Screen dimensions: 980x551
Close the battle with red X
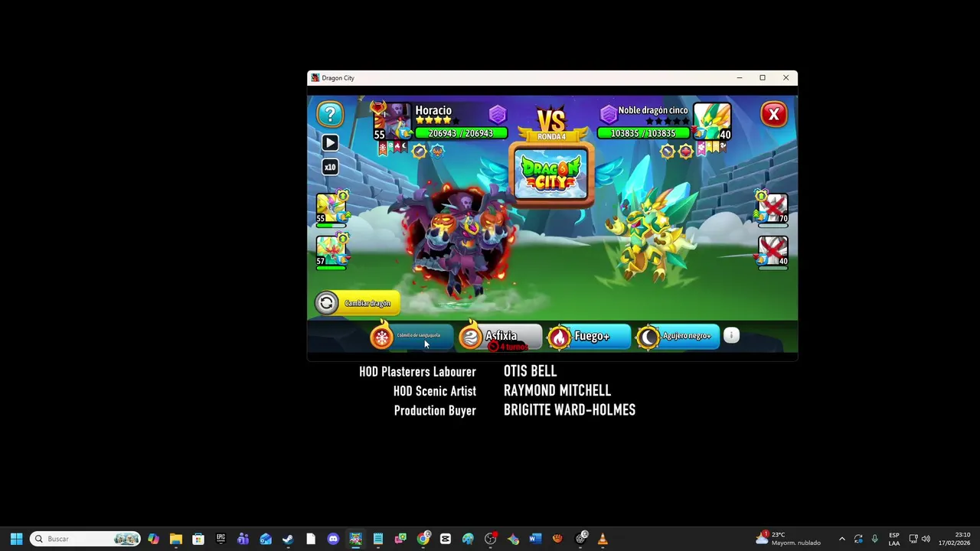[x=773, y=114]
